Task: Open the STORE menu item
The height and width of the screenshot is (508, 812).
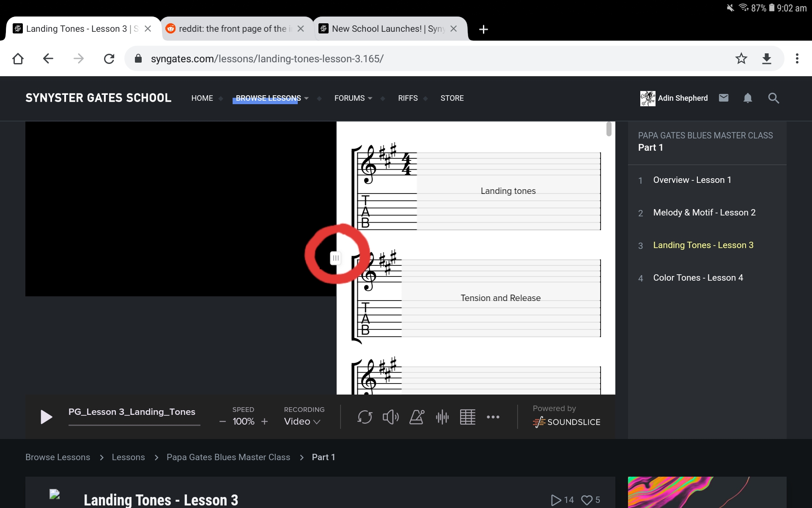Action: click(452, 98)
